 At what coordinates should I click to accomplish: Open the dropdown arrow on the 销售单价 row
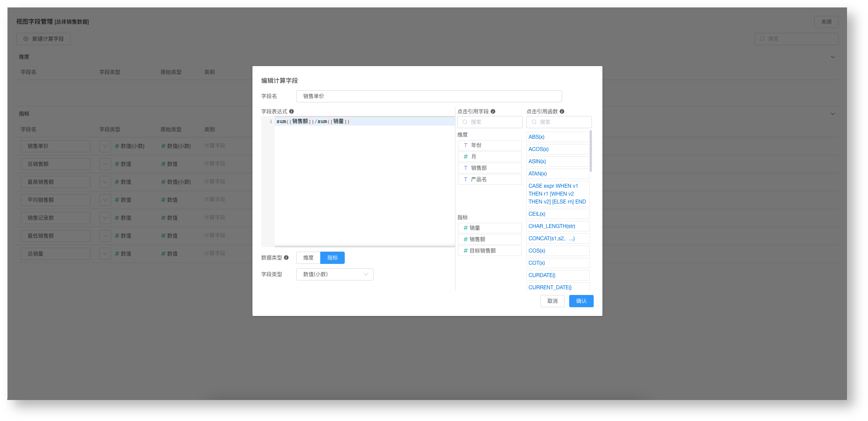[105, 146]
